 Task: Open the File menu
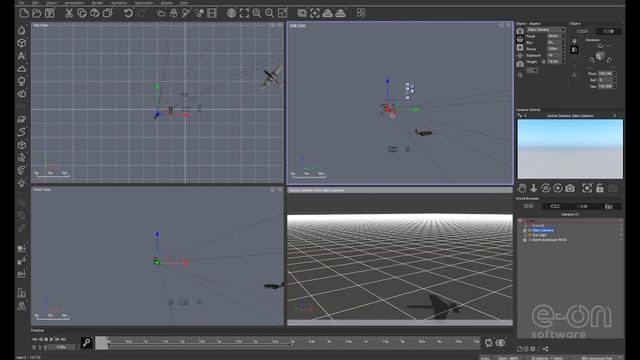(x=21, y=3)
